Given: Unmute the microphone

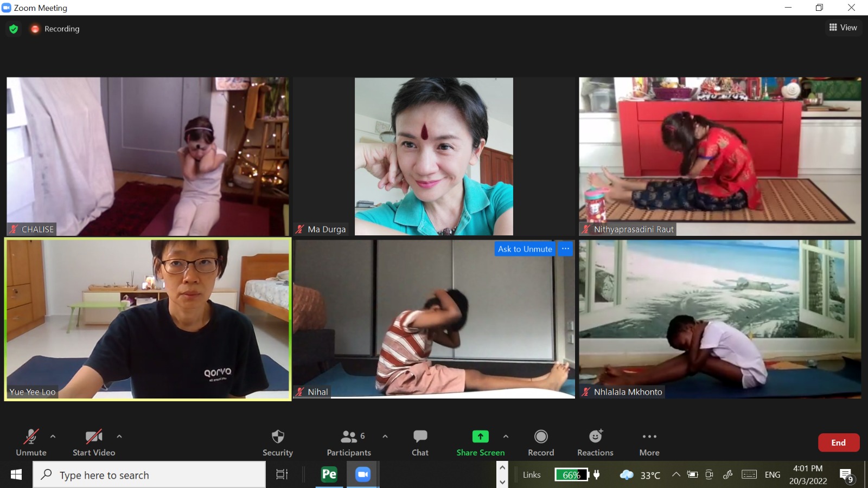Looking at the screenshot, I should [31, 442].
